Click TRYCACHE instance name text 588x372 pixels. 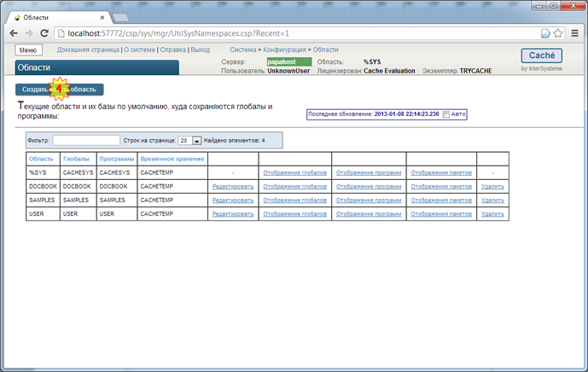pos(476,71)
